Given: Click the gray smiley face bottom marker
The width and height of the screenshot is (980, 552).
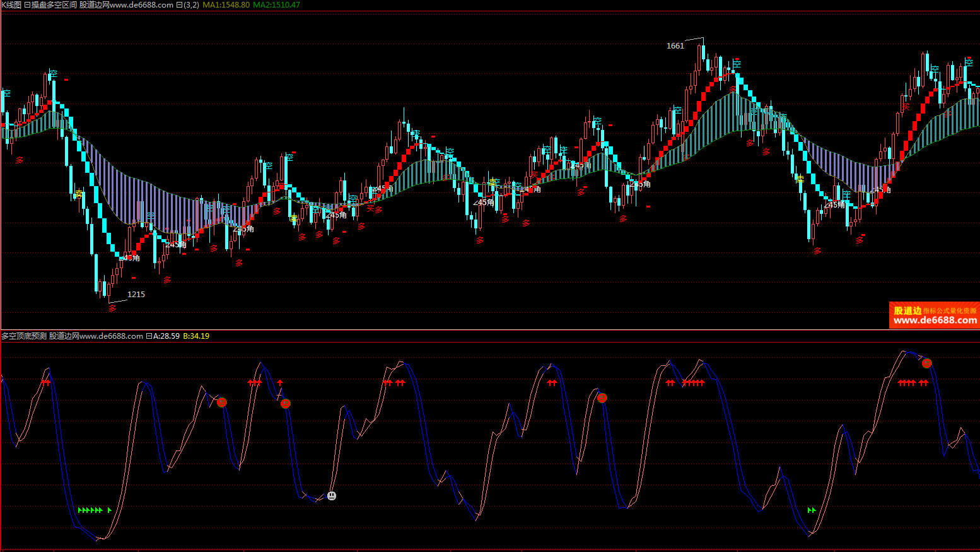Looking at the screenshot, I should click(x=332, y=496).
